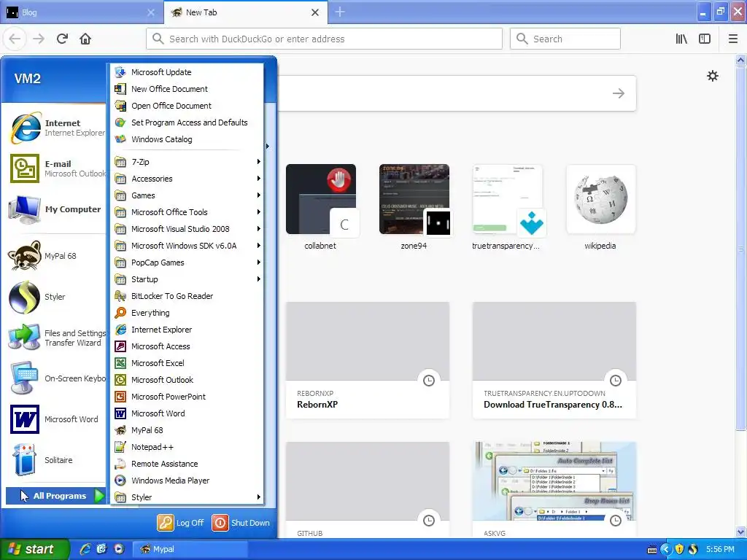Launch Notepad++ editor

coord(187,447)
